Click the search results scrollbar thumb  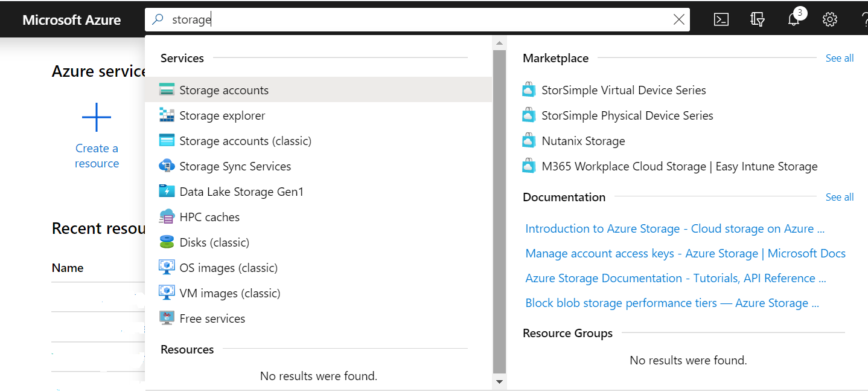499,212
